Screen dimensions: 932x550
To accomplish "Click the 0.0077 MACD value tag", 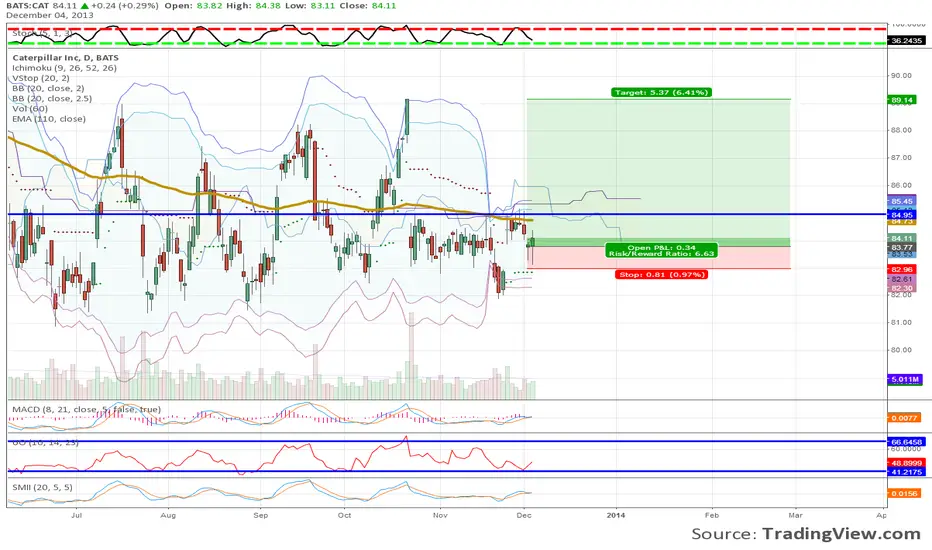I will (x=904, y=417).
